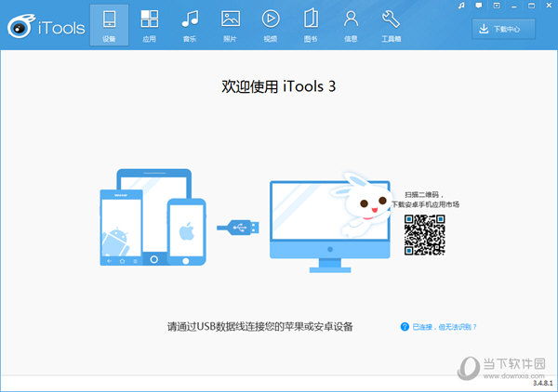Open the 视频 (Video) section
Screen dimensions: 558x392
point(271,25)
